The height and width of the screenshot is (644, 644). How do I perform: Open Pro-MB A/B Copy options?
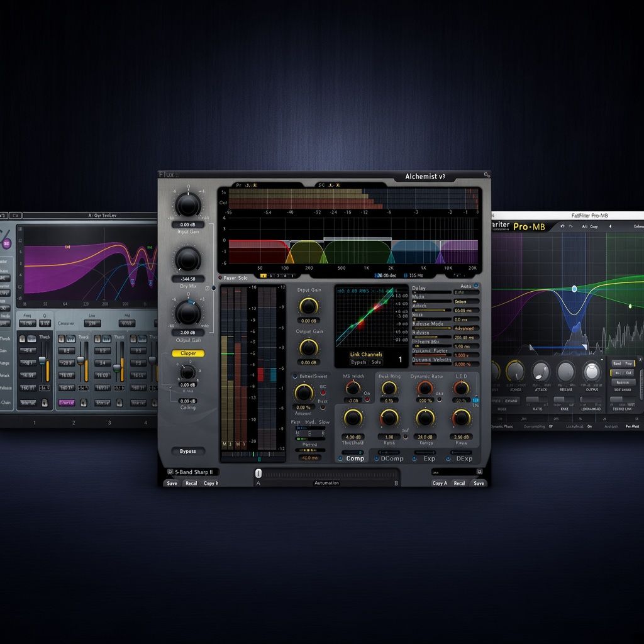point(590,226)
